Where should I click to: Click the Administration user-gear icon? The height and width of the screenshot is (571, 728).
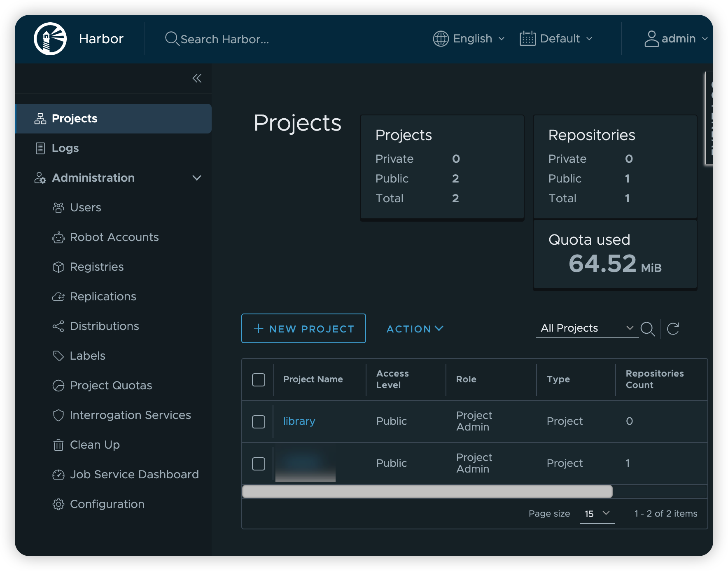pyautogui.click(x=40, y=178)
